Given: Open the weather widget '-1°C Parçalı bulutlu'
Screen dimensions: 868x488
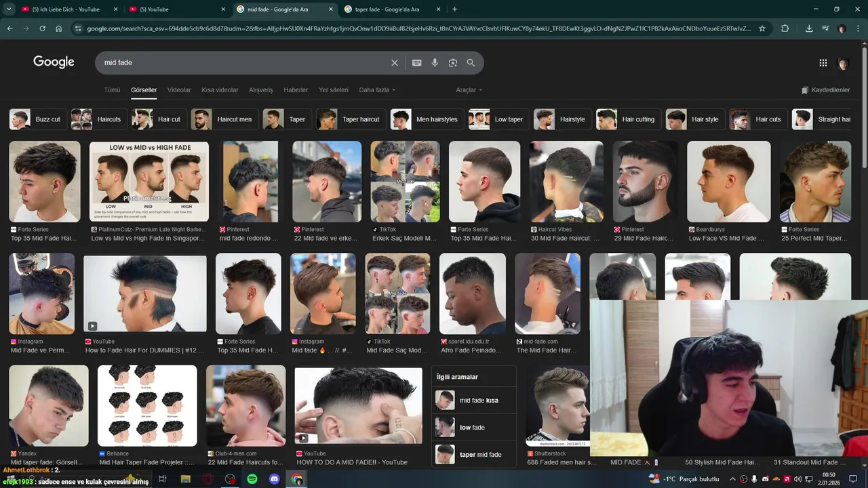Looking at the screenshot, I should (684, 479).
